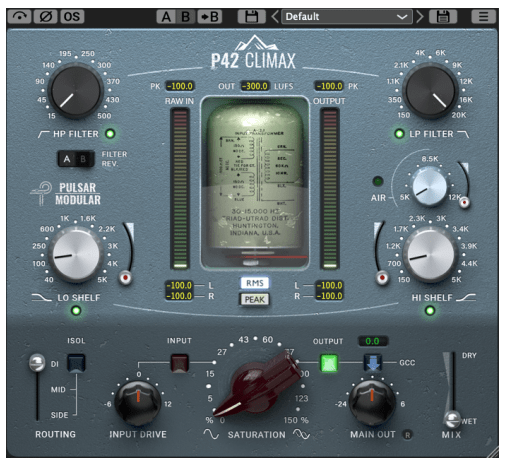Select the A comparison slot
This screenshot has height=466, width=510.
tap(166, 16)
